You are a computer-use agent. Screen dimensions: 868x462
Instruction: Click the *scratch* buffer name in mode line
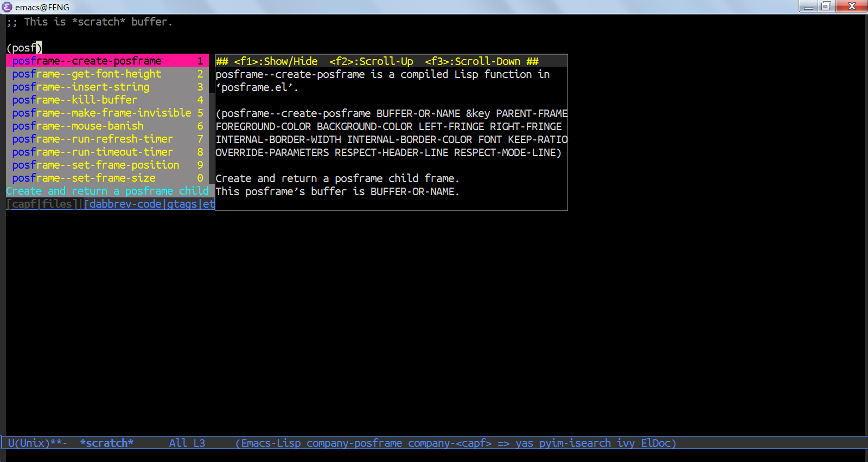(107, 443)
